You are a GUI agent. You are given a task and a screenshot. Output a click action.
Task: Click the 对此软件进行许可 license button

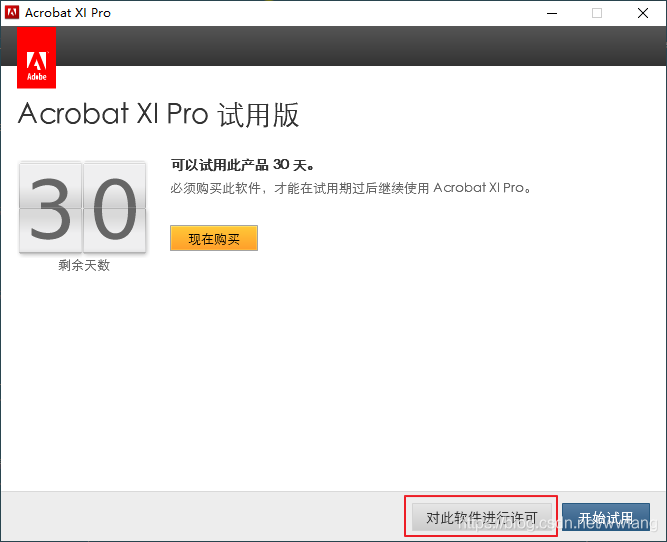click(x=482, y=517)
